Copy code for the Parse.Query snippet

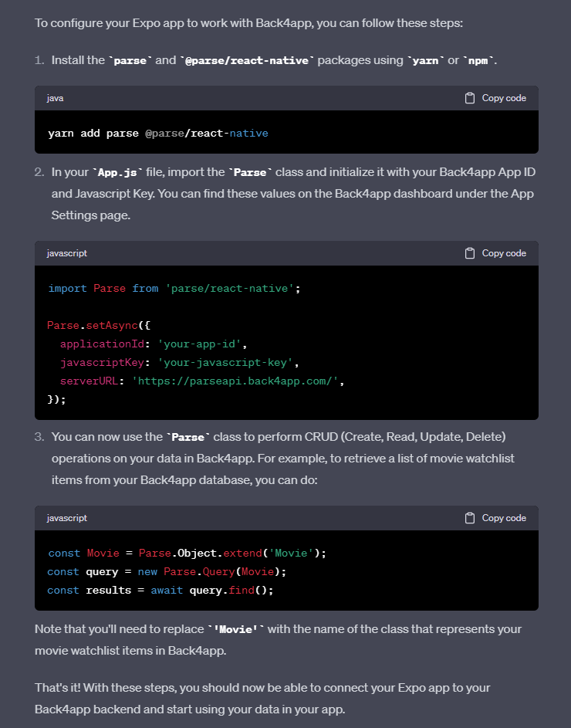pos(496,518)
